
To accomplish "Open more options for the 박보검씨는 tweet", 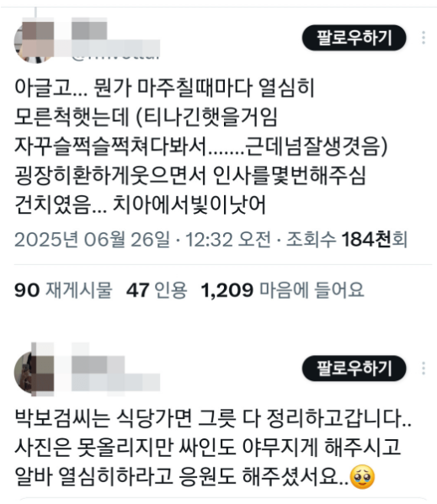I will click(424, 369).
